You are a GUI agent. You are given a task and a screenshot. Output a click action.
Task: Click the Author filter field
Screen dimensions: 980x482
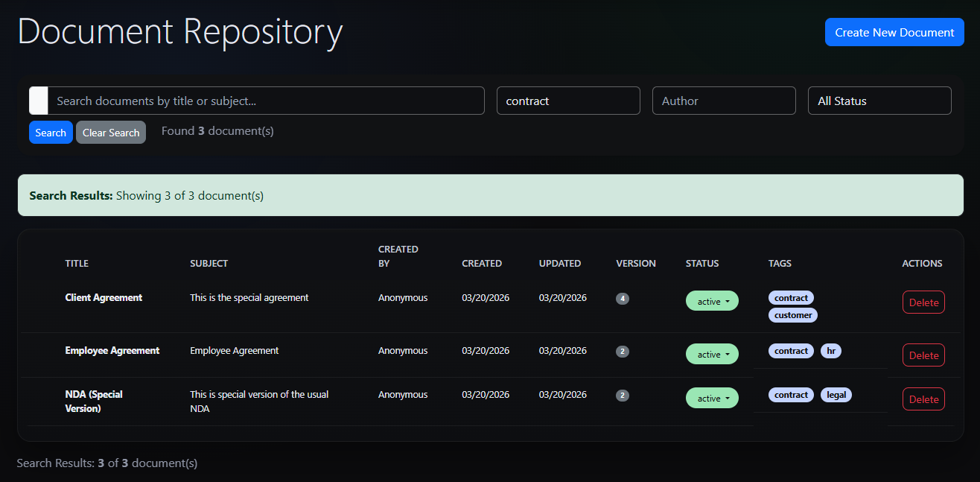[x=723, y=101]
